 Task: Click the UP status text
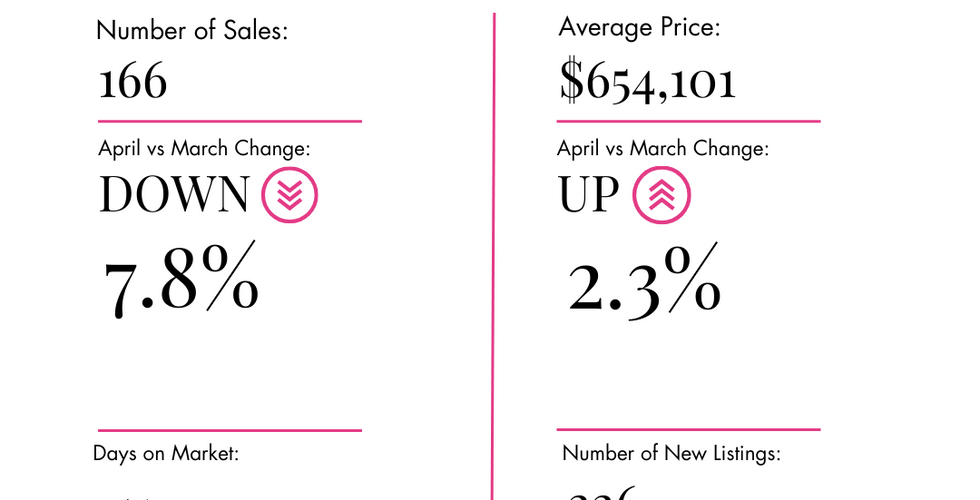[588, 194]
